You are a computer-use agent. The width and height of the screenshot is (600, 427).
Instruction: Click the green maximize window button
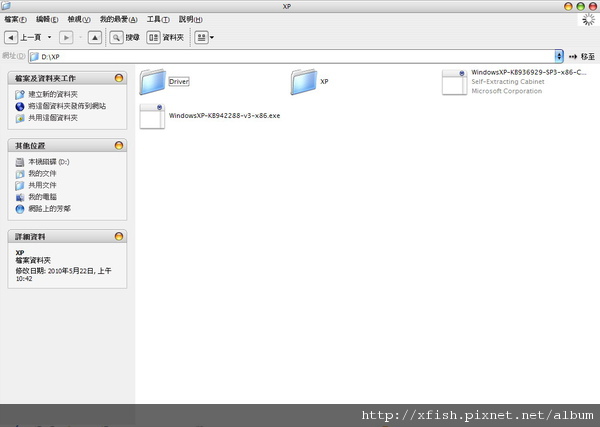pyautogui.click(x=580, y=6)
